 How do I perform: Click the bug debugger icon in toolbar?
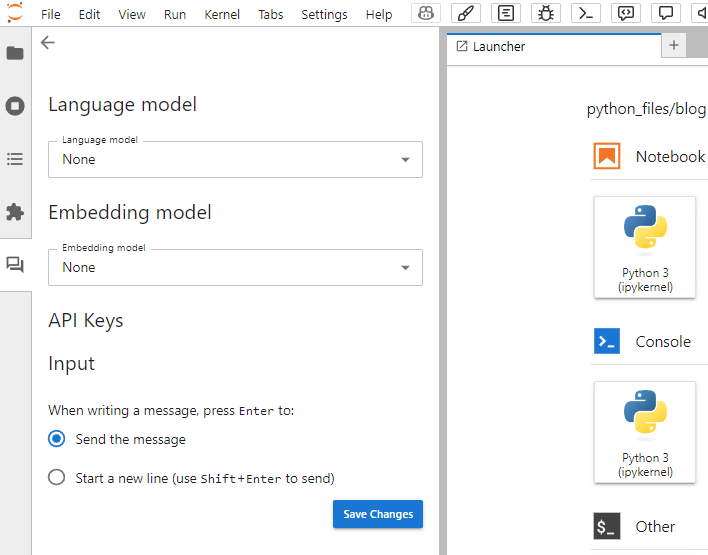click(546, 14)
